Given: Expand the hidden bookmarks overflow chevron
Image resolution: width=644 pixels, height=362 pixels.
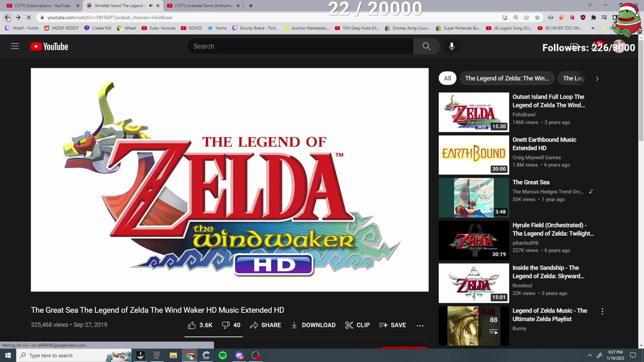Looking at the screenshot, I should click(x=593, y=28).
